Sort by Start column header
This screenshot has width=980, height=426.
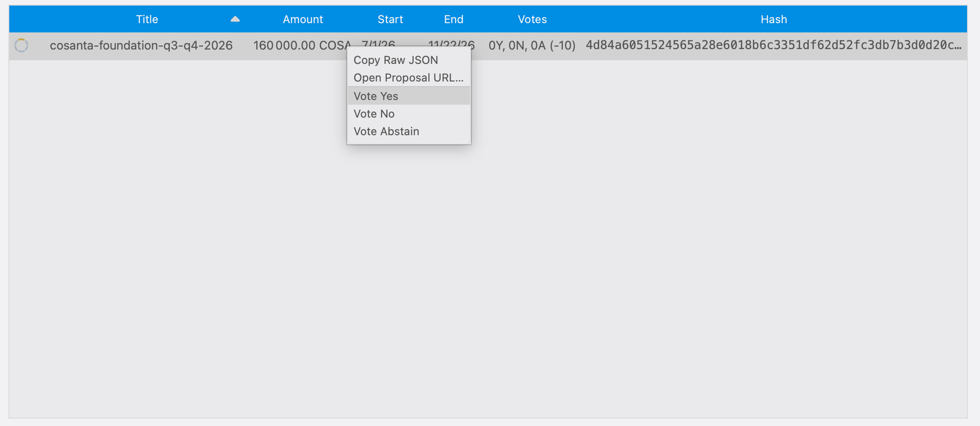[391, 19]
